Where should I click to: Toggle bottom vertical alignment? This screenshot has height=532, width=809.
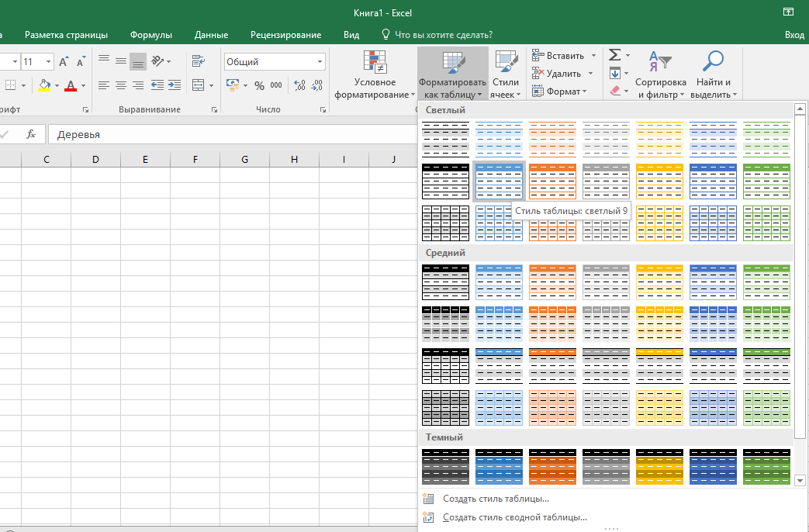[137, 62]
